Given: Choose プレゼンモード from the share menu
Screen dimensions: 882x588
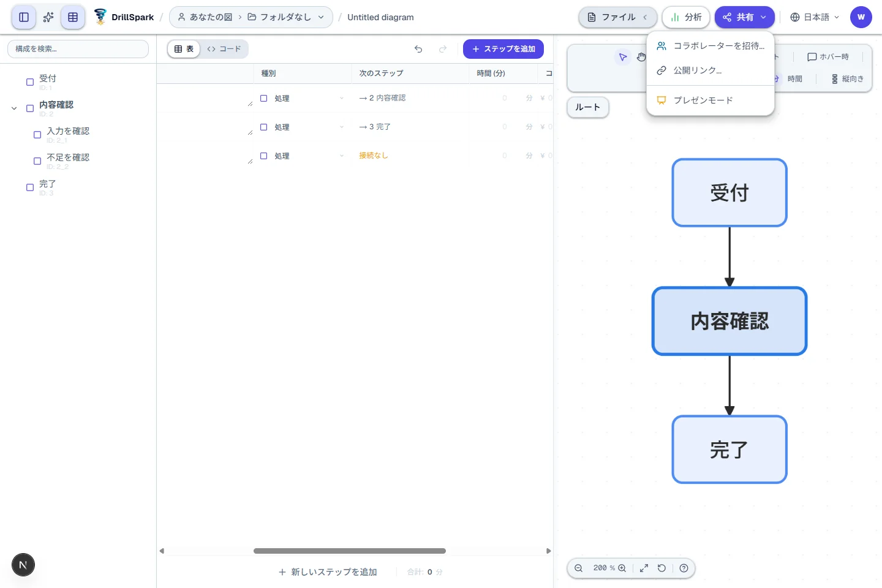Looking at the screenshot, I should [x=710, y=100].
